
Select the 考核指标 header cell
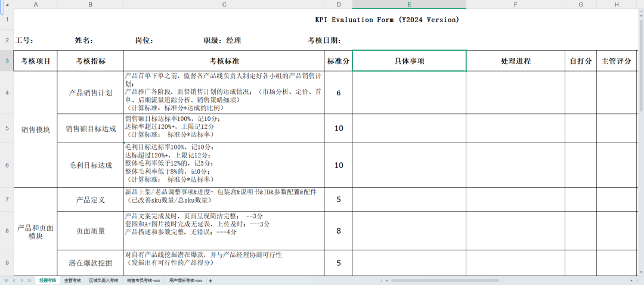point(91,61)
